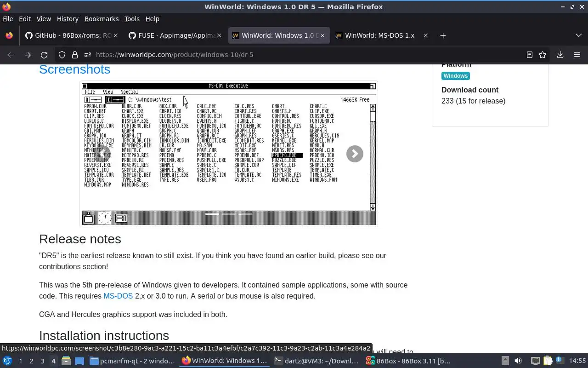Click the Download count label
Screen dimensions: 588x368
click(470, 90)
